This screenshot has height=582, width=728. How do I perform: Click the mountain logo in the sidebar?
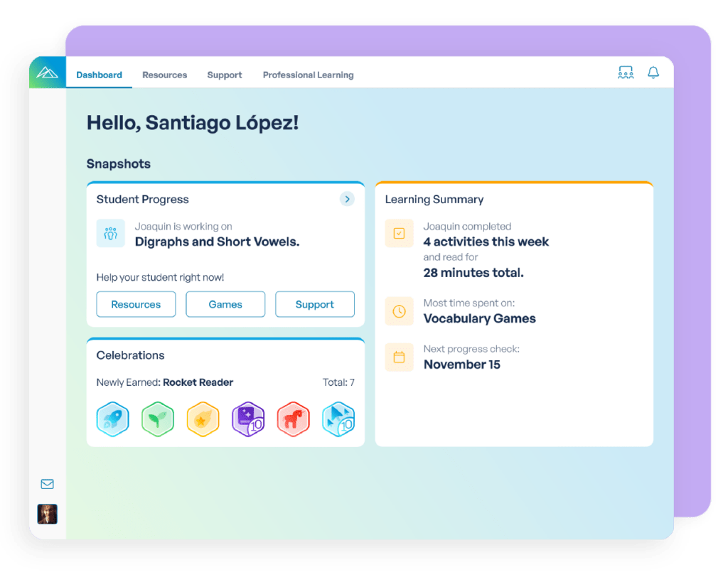click(47, 72)
